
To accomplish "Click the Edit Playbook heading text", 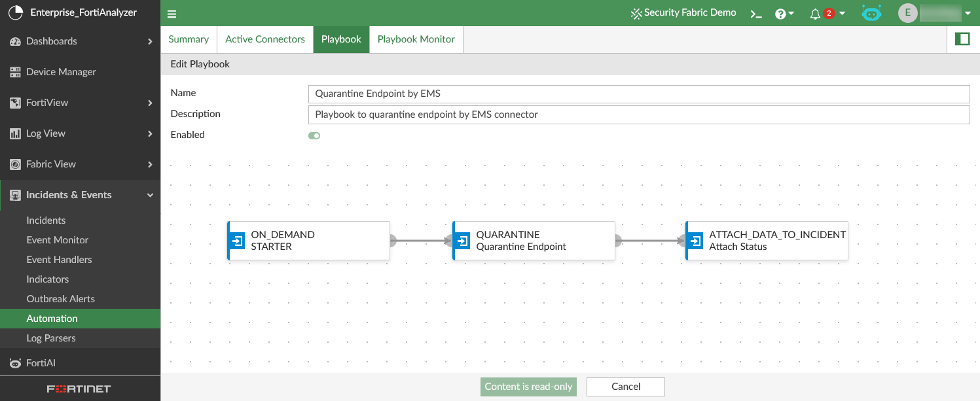I will (200, 64).
